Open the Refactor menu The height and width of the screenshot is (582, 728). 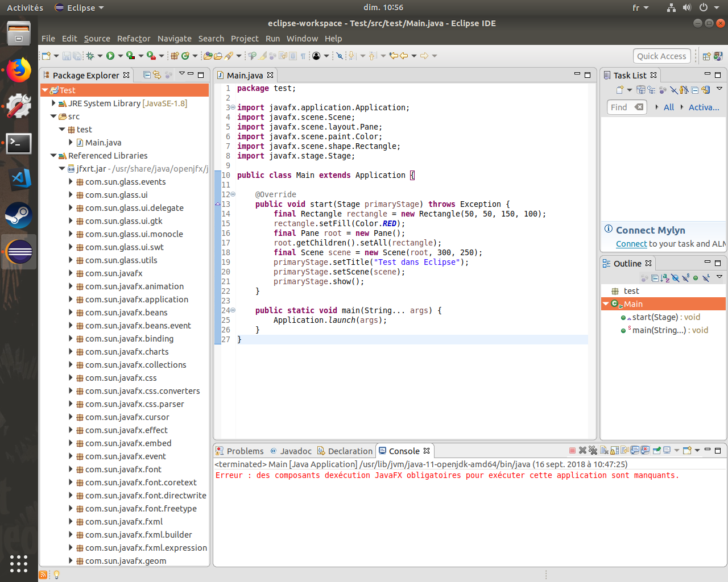click(x=133, y=39)
